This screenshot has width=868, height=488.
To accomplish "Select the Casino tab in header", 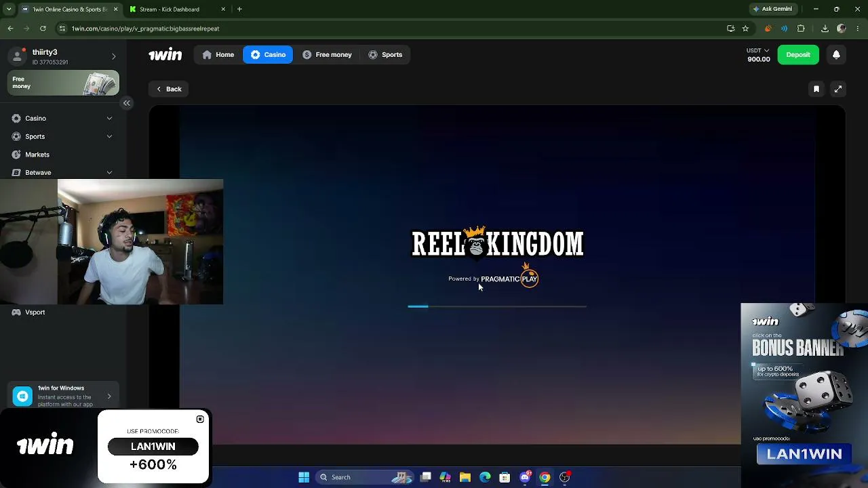I will pos(268,55).
